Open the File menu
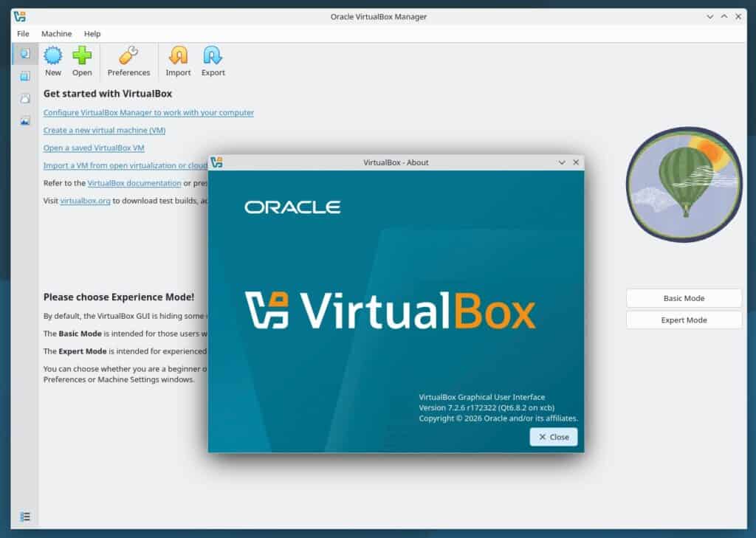The image size is (756, 538). click(x=23, y=33)
